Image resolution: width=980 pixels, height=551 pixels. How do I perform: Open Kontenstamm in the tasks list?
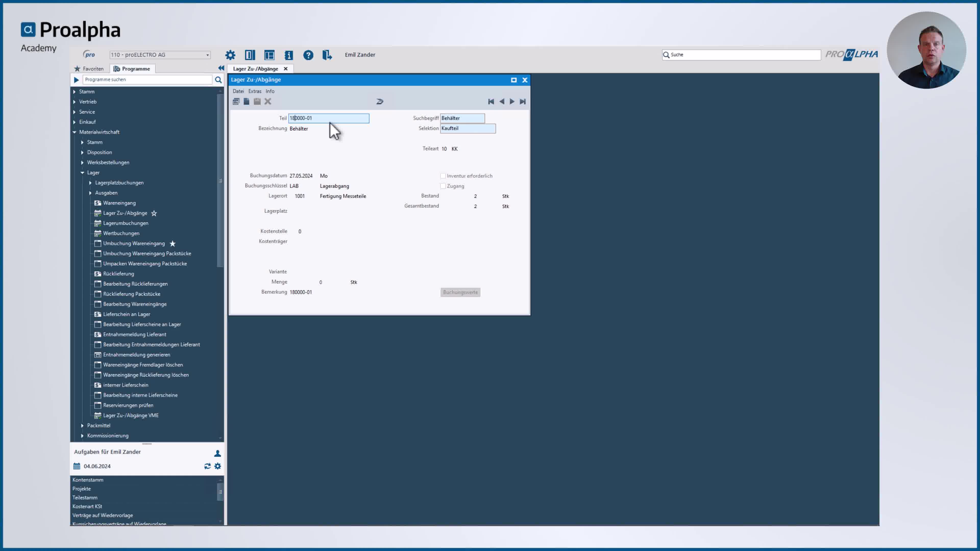click(88, 480)
